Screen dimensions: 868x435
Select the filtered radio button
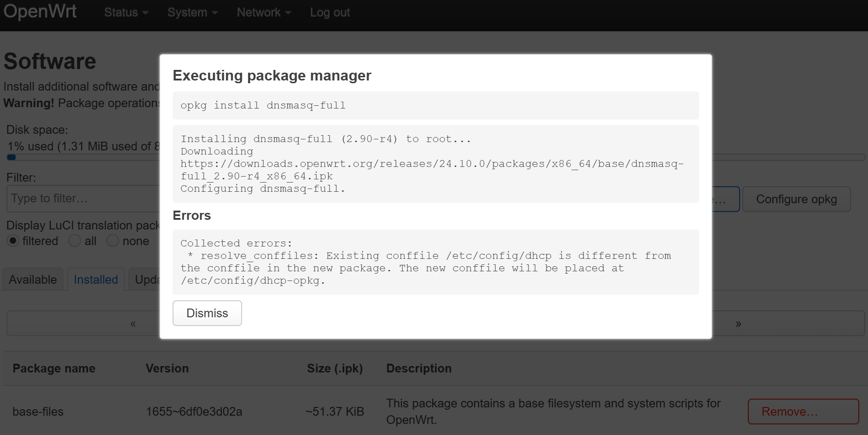(13, 241)
